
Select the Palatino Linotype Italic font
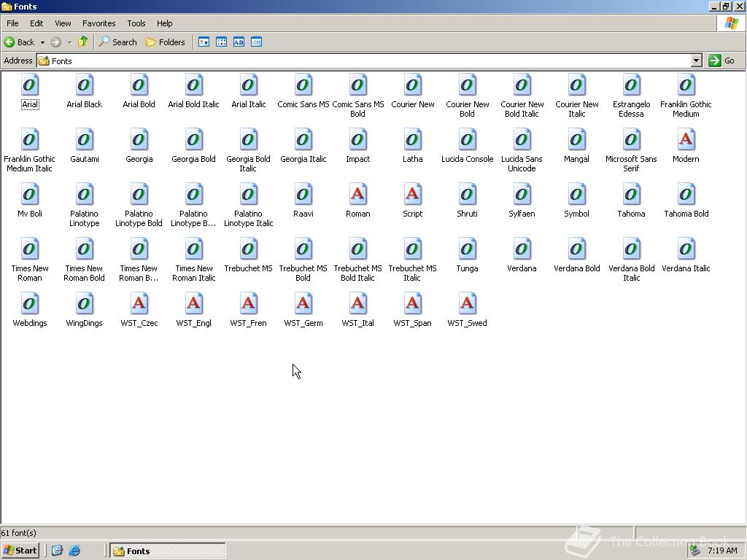[248, 195]
